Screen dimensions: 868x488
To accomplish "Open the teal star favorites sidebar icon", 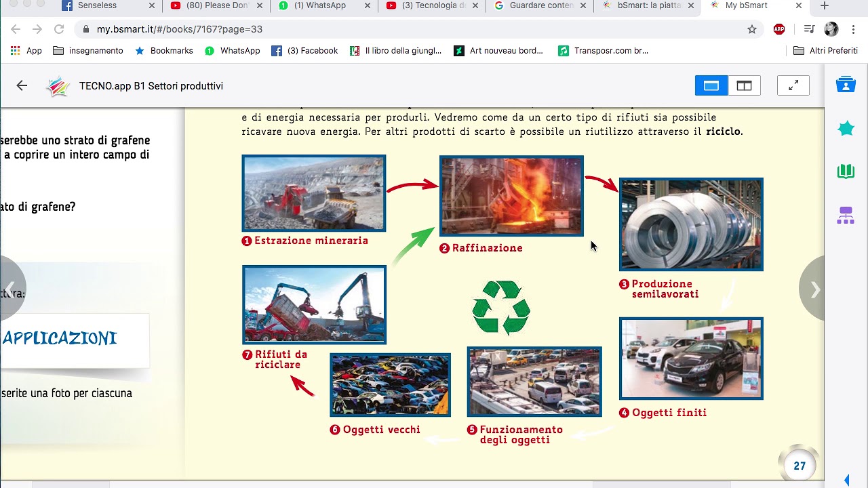I will coord(846,128).
